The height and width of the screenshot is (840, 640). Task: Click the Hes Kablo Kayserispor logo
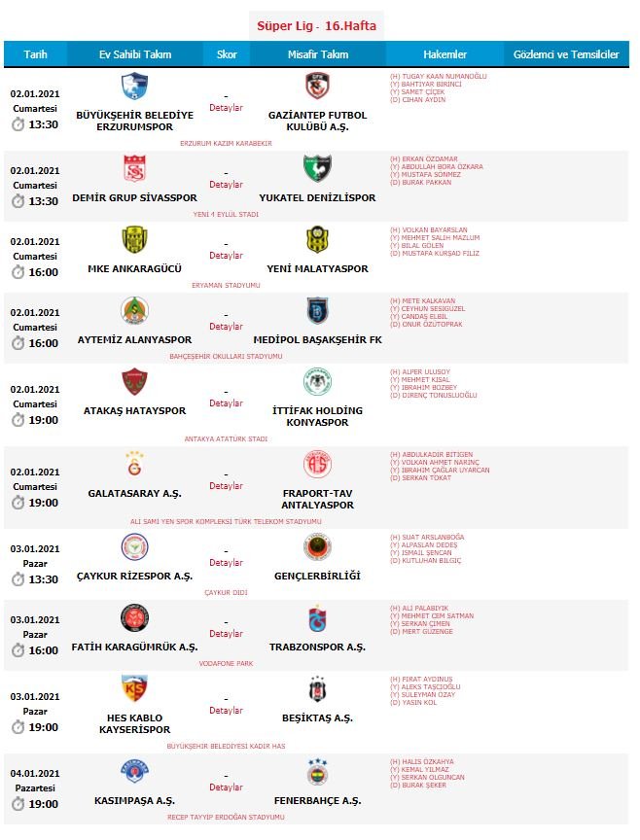click(x=134, y=688)
